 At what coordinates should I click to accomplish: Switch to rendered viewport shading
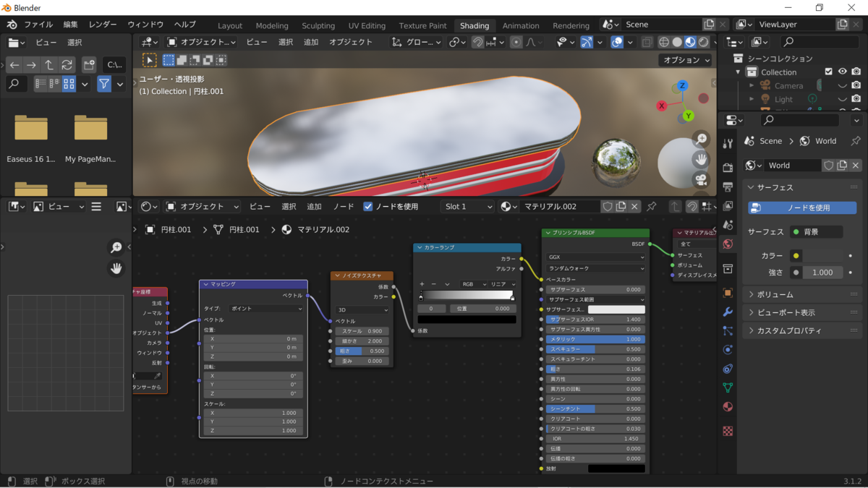point(703,42)
